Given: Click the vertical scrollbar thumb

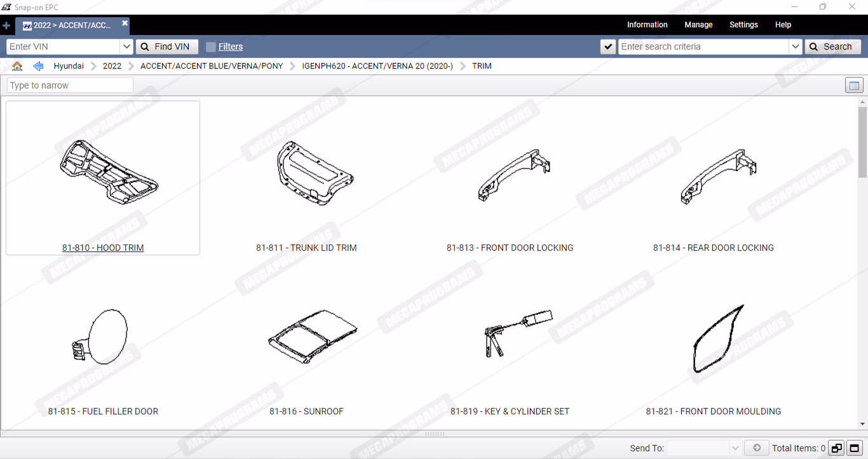Looking at the screenshot, I should (x=862, y=143).
